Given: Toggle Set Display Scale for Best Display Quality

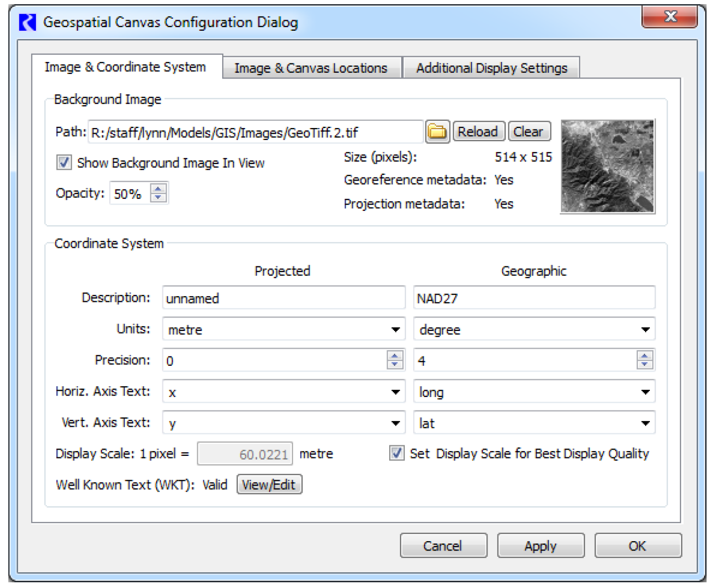Looking at the screenshot, I should point(397,453).
